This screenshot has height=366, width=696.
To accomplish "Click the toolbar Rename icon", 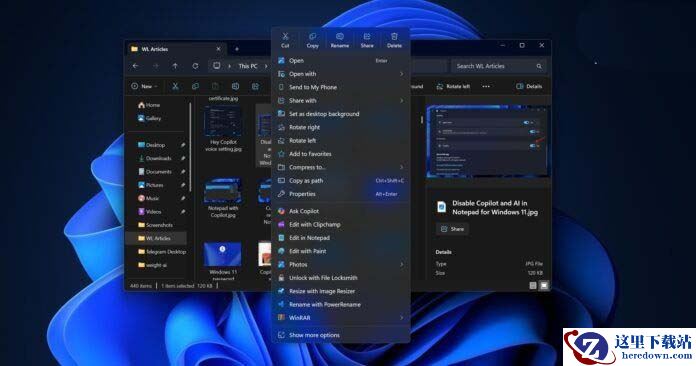I will 235,87.
